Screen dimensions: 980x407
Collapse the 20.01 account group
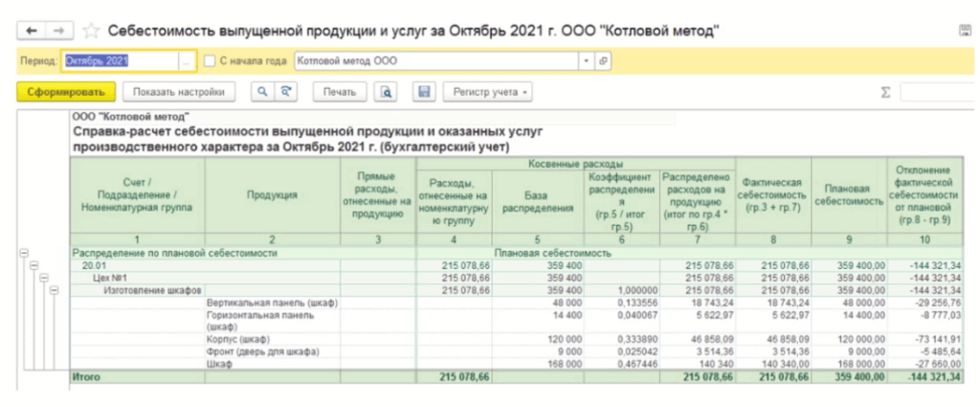(x=33, y=265)
